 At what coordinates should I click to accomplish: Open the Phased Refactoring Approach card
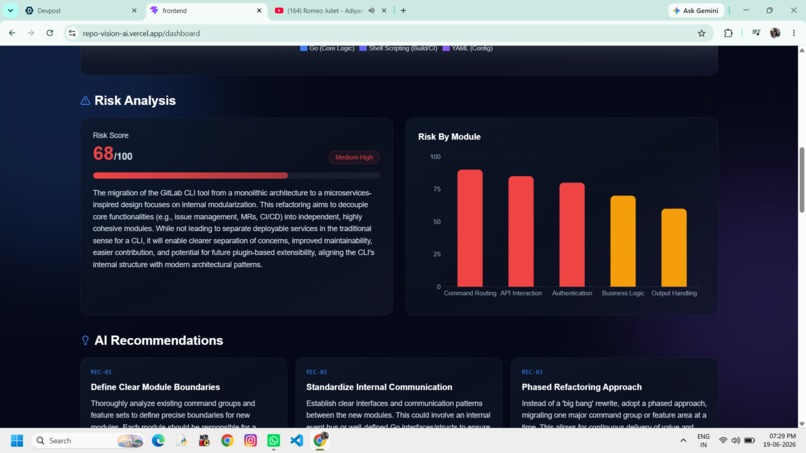pos(614,393)
